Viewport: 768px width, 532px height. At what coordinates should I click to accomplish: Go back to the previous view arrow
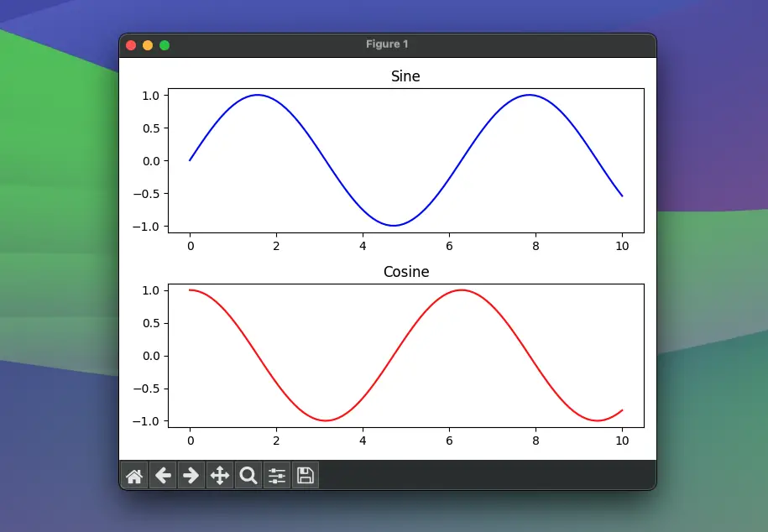pos(163,475)
